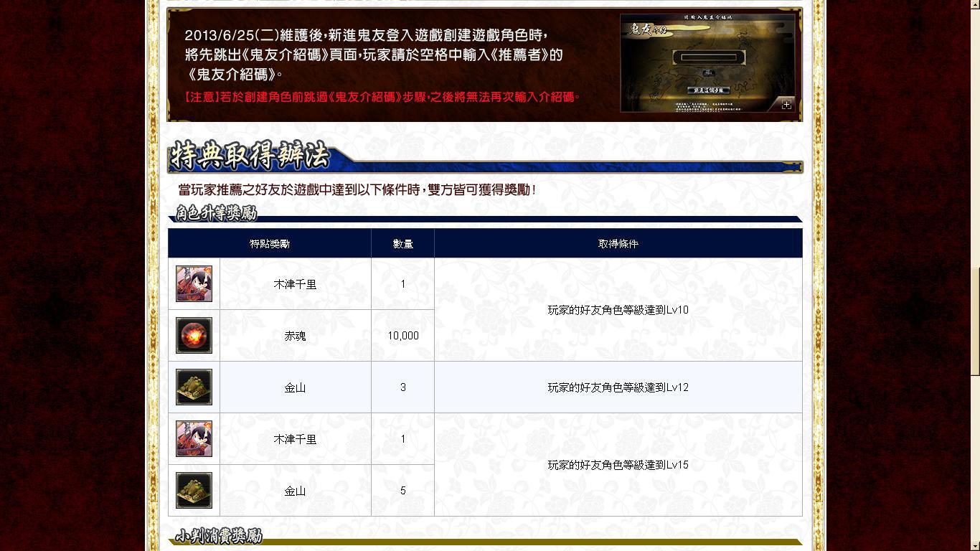Click the condition text 玩家的好友角色等級達到Lv12
Screen dimensions: 980x551
(x=618, y=387)
